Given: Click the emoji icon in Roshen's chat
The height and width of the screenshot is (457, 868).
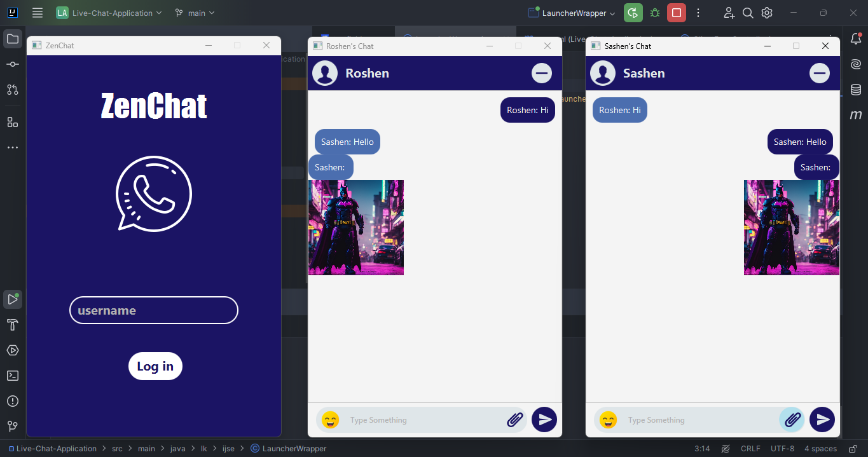Looking at the screenshot, I should [x=330, y=420].
